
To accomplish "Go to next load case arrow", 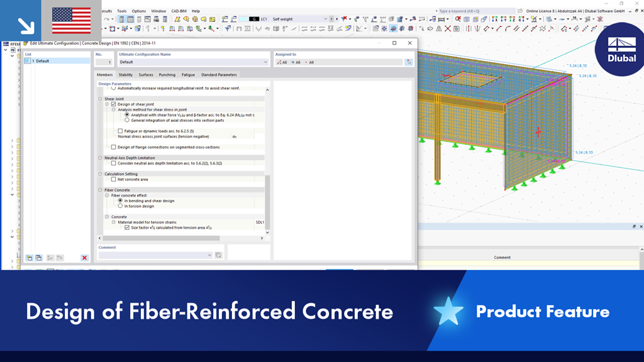I will [x=337, y=19].
